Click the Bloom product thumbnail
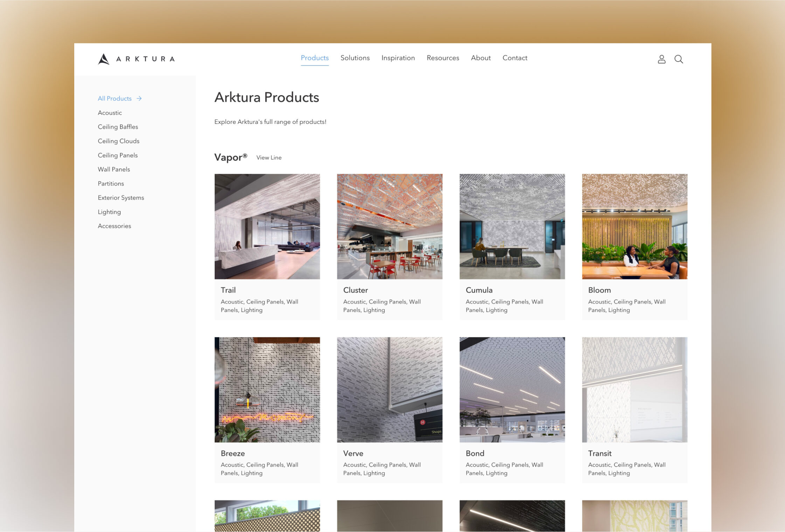This screenshot has width=785, height=532. click(634, 226)
